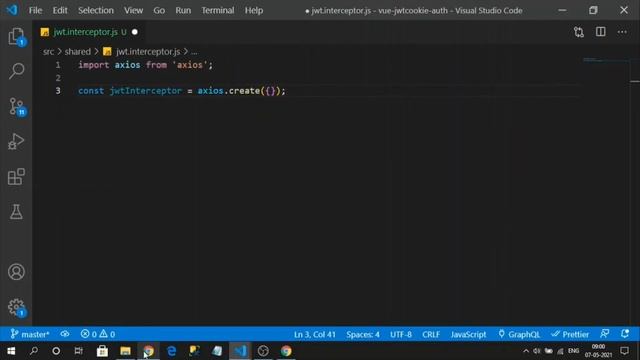Screen dimensions: 640x360
Task: Open More Actions ellipsis in editor
Action: (x=622, y=32)
